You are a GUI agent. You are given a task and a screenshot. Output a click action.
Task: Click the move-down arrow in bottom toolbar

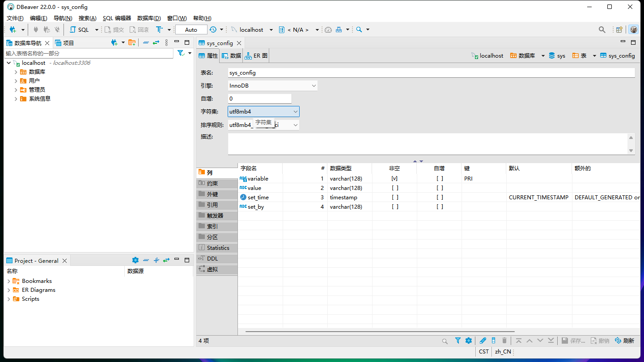[540, 341]
